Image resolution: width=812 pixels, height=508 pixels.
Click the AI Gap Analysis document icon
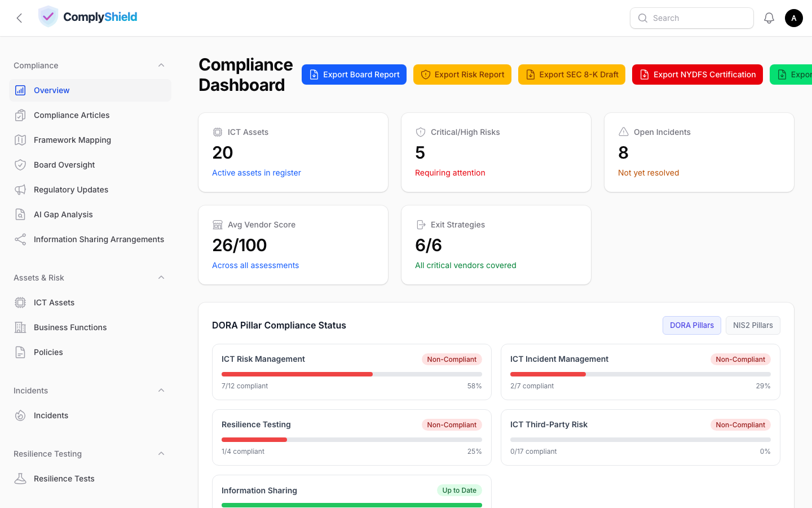20,214
